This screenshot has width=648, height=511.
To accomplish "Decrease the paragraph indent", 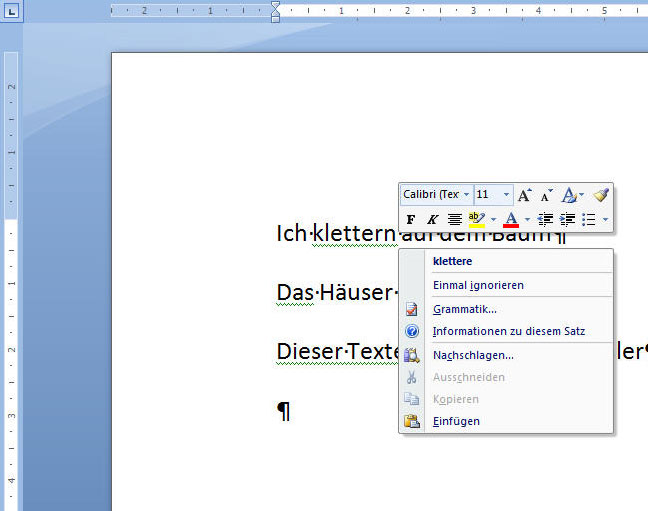I will click(545, 219).
